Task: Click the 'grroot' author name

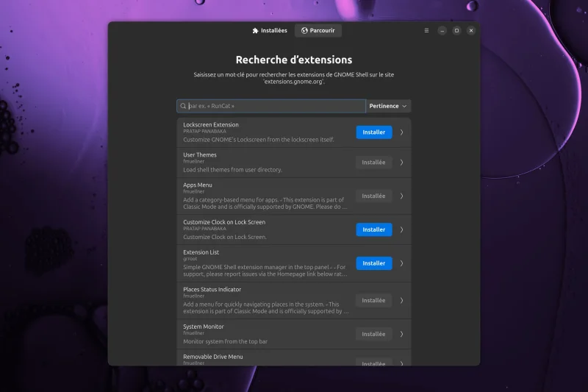Action: pyautogui.click(x=190, y=259)
